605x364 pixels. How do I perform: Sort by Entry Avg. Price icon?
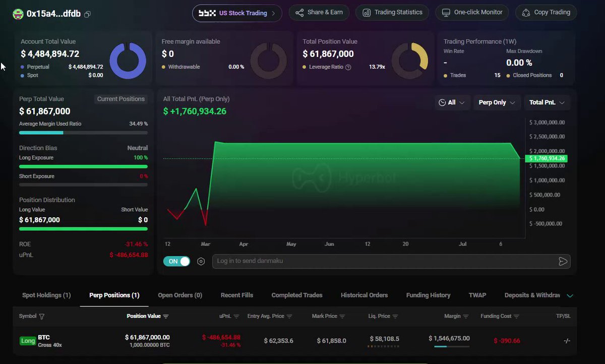(290, 317)
